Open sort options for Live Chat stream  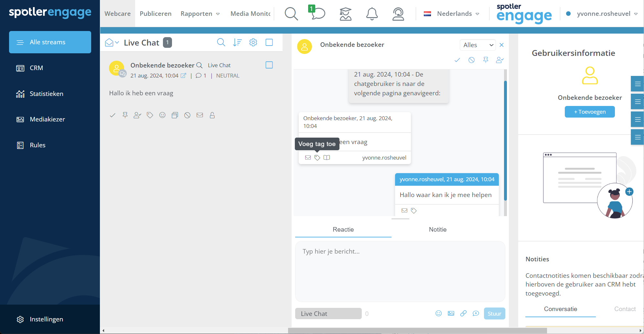click(237, 42)
